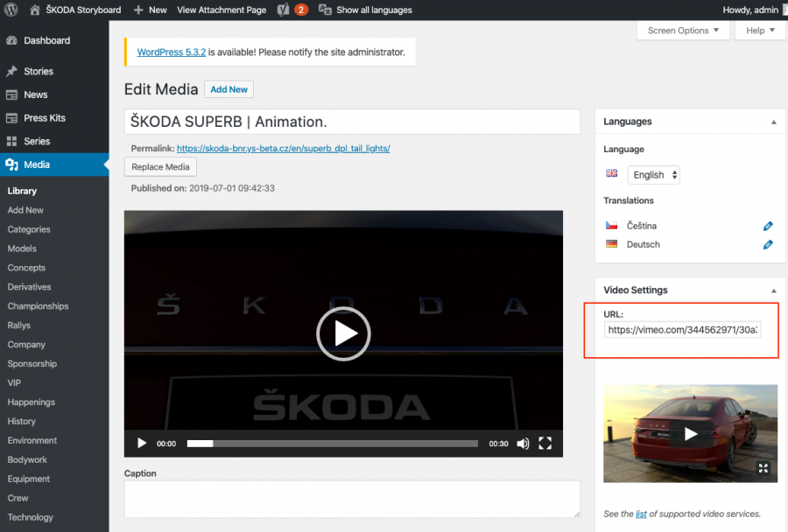The width and height of the screenshot is (788, 532).
Task: Open the WordPress logo menu
Action: (x=11, y=10)
